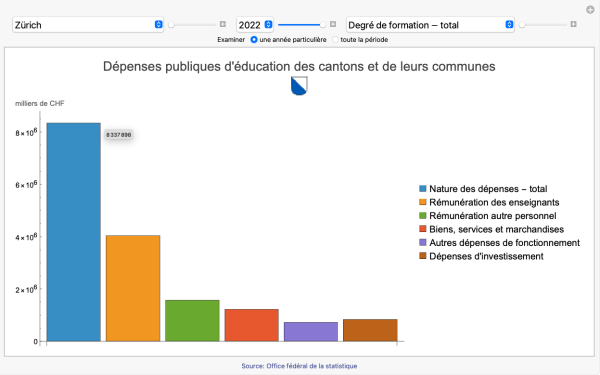
Task: Open the Zürich canton dropdown
Action: coord(88,25)
